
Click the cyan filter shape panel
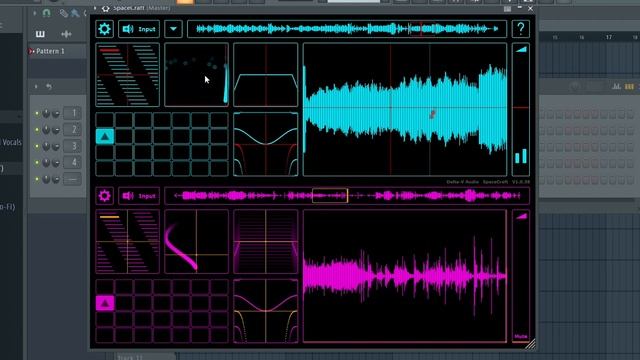coord(266,75)
